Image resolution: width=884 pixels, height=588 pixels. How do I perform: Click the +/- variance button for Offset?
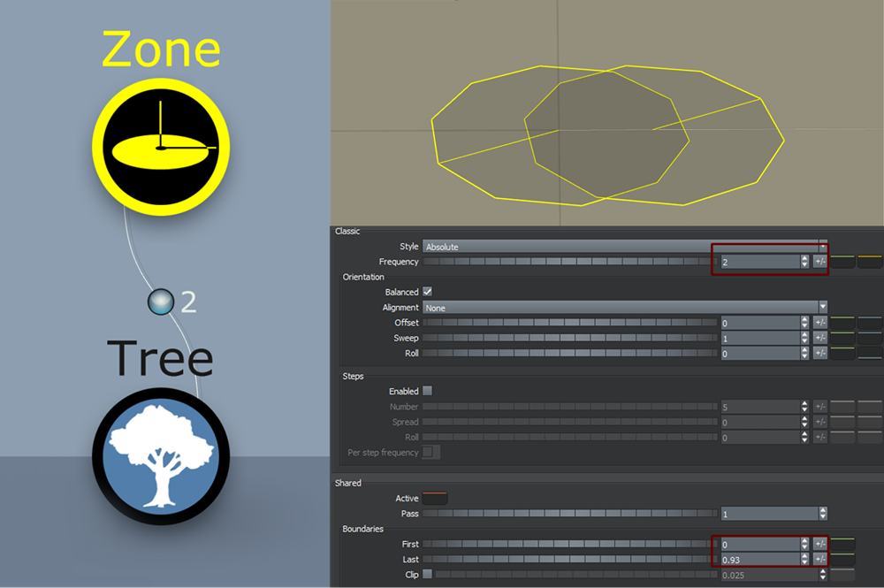tap(820, 323)
